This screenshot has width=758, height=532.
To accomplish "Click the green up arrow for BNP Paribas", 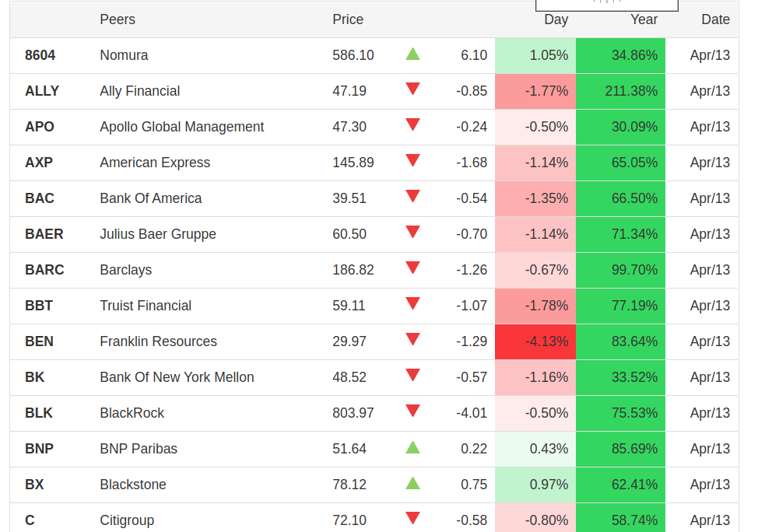I will coord(412,447).
